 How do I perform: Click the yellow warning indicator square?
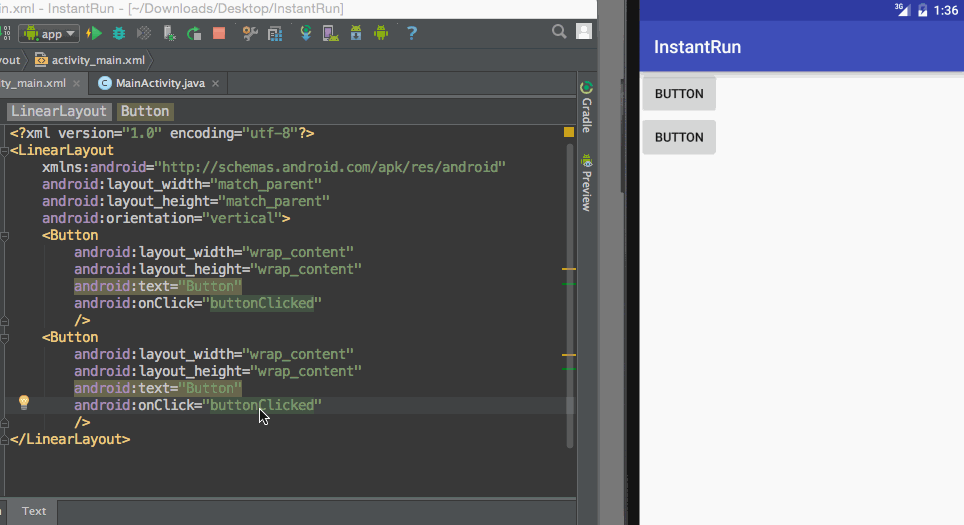[569, 132]
